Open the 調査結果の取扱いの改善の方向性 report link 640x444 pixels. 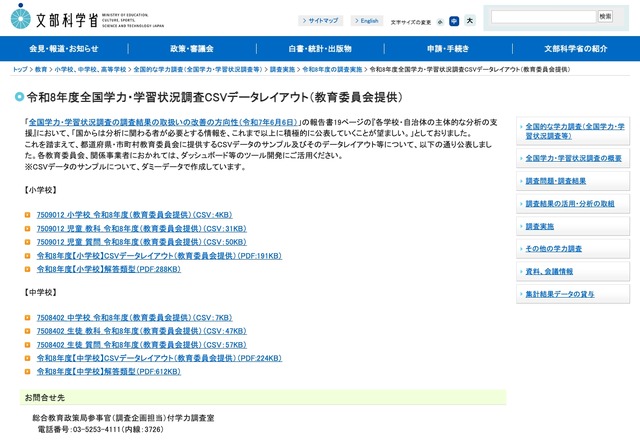[x=163, y=122]
